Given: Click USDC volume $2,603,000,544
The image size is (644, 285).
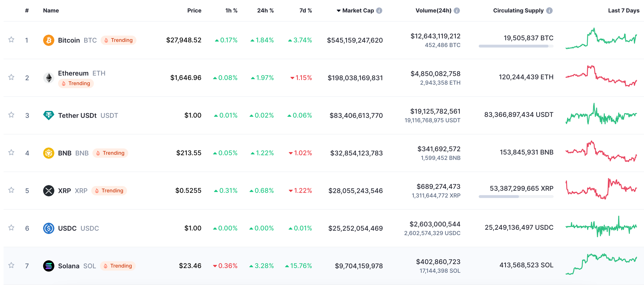Looking at the screenshot, I should [x=435, y=224].
